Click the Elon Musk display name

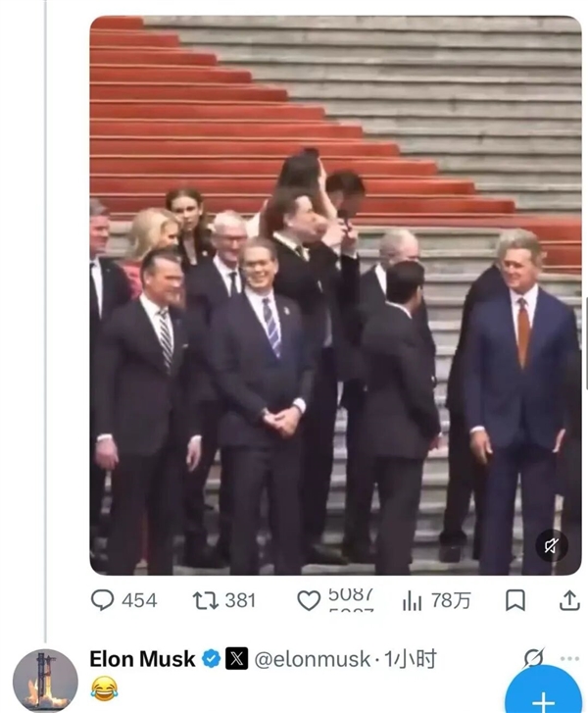pyautogui.click(x=142, y=659)
